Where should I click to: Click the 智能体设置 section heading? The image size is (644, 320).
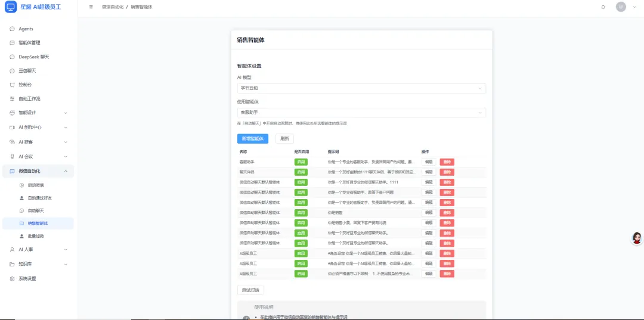pos(249,66)
